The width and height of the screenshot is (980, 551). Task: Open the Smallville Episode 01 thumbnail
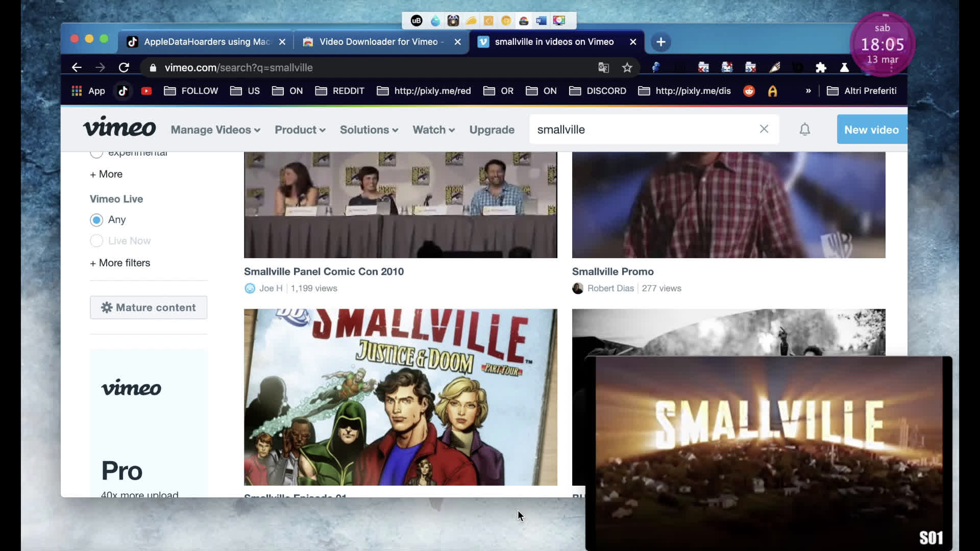(x=400, y=397)
